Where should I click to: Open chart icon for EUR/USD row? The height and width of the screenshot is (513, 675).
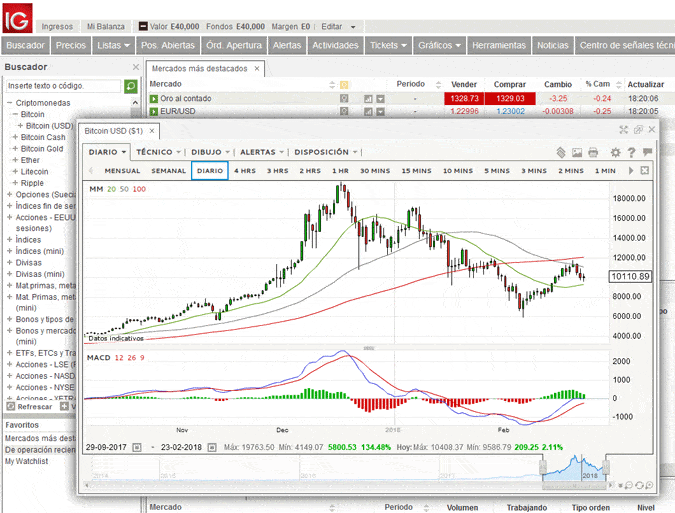(x=368, y=112)
